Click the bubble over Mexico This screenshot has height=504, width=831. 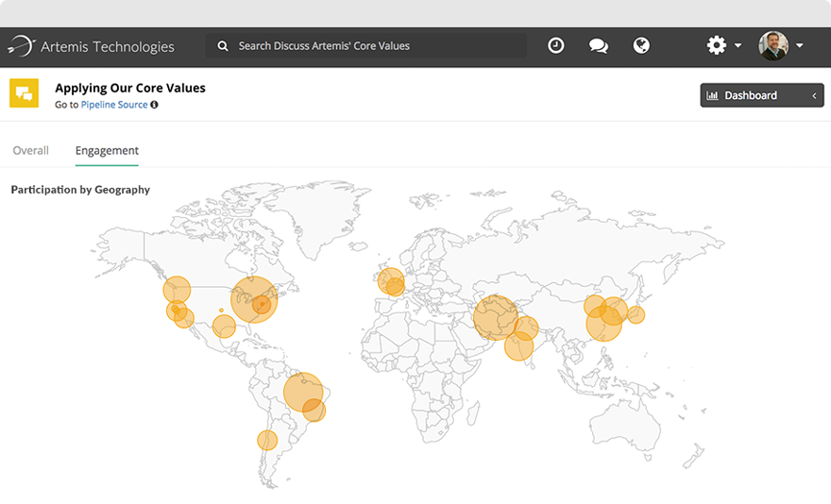pyautogui.click(x=224, y=326)
